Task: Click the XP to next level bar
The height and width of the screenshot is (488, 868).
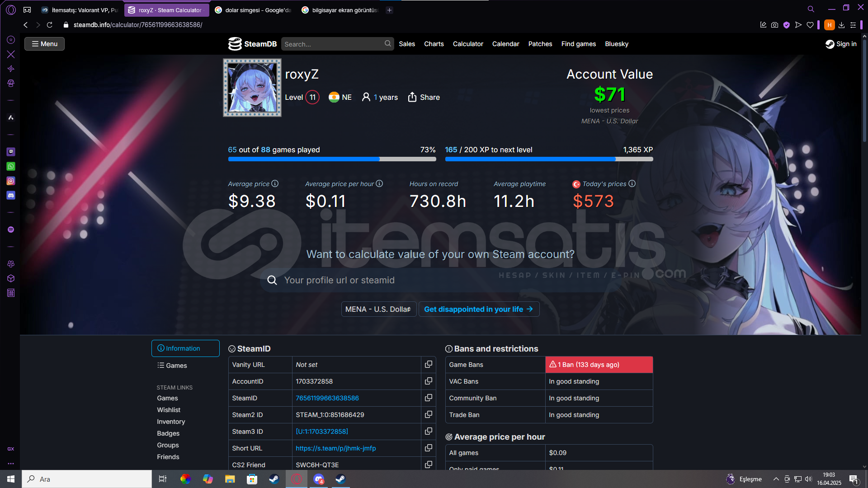Action: (x=549, y=159)
